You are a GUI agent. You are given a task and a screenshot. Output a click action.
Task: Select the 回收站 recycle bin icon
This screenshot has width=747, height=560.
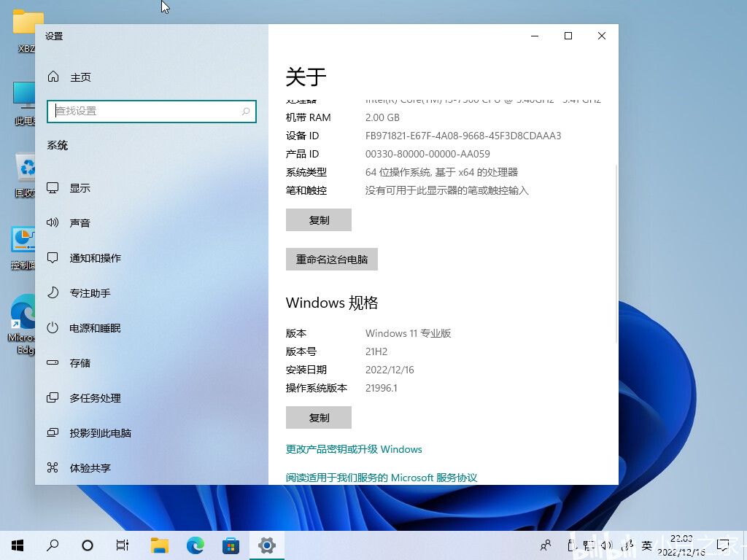[x=24, y=175]
